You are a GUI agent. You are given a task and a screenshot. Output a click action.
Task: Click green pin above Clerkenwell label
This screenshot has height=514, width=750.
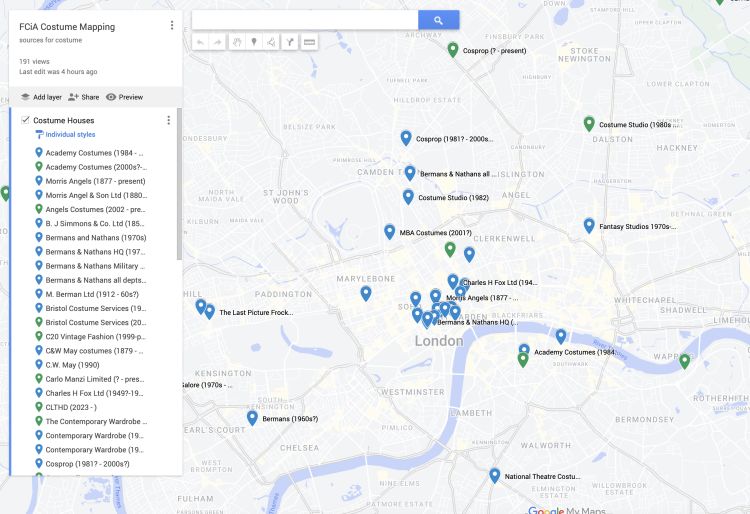(x=450, y=249)
